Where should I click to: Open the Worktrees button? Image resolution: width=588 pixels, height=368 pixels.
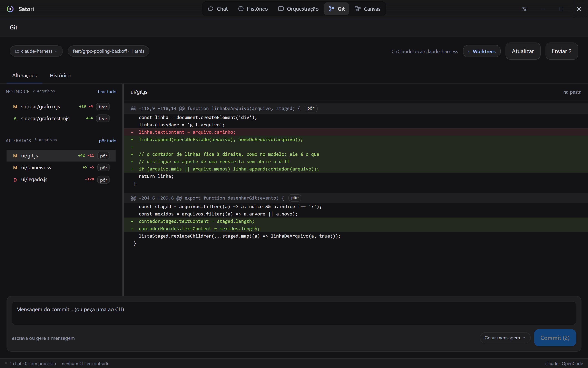482,51
